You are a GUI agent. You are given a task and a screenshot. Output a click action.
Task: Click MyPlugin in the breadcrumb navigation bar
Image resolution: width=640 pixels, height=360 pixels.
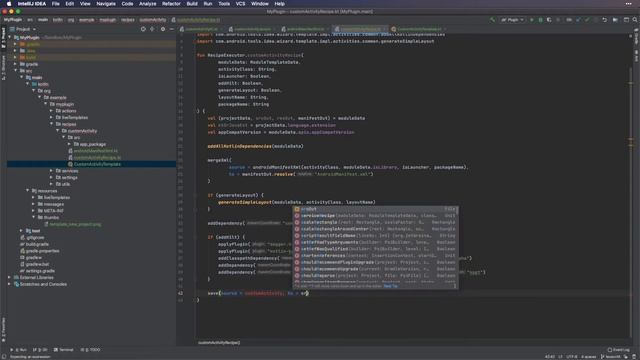point(13,20)
